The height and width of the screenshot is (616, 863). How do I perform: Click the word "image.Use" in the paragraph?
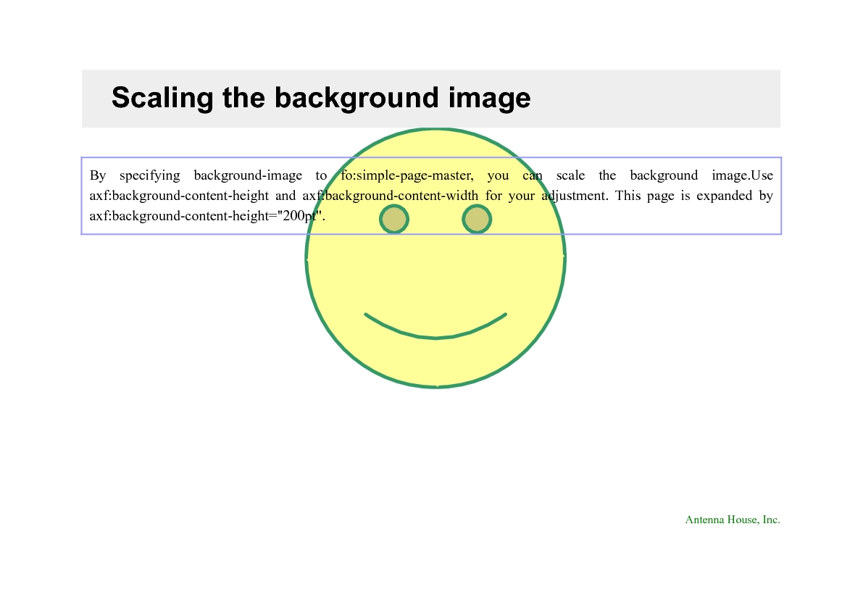tap(743, 175)
